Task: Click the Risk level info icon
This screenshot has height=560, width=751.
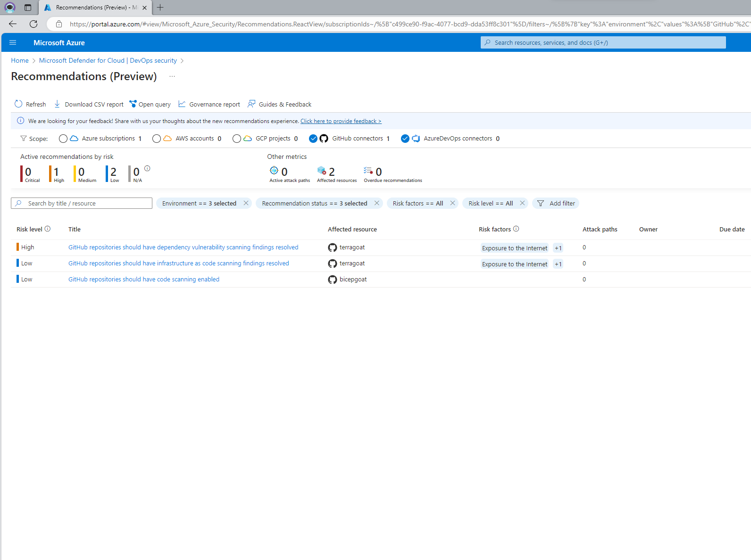Action: click(x=48, y=229)
